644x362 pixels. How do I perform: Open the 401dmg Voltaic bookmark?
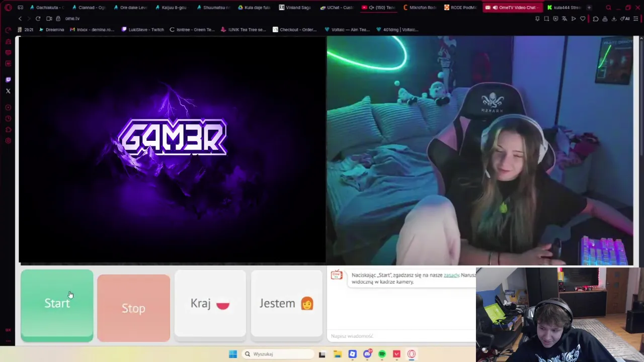pos(397,30)
